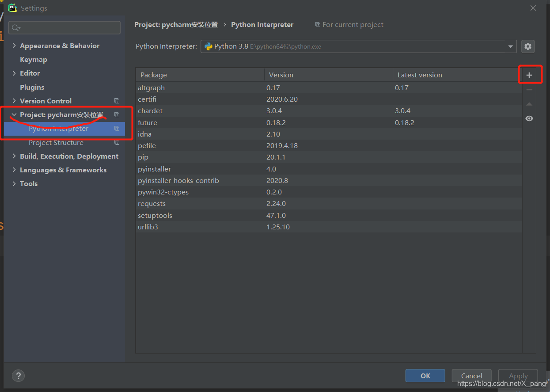
Task: Click the OK button
Action: pyautogui.click(x=425, y=376)
